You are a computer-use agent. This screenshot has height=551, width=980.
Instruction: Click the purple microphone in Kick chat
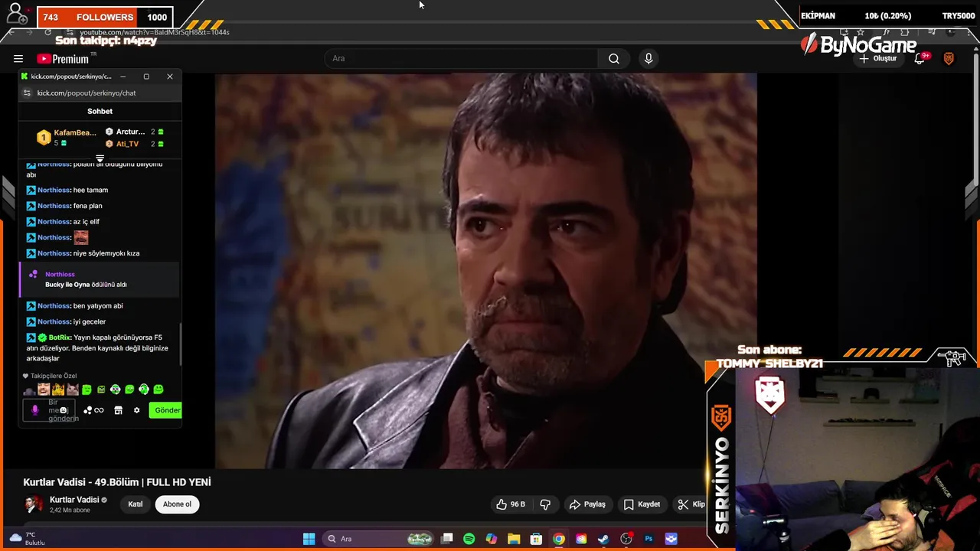pos(34,410)
